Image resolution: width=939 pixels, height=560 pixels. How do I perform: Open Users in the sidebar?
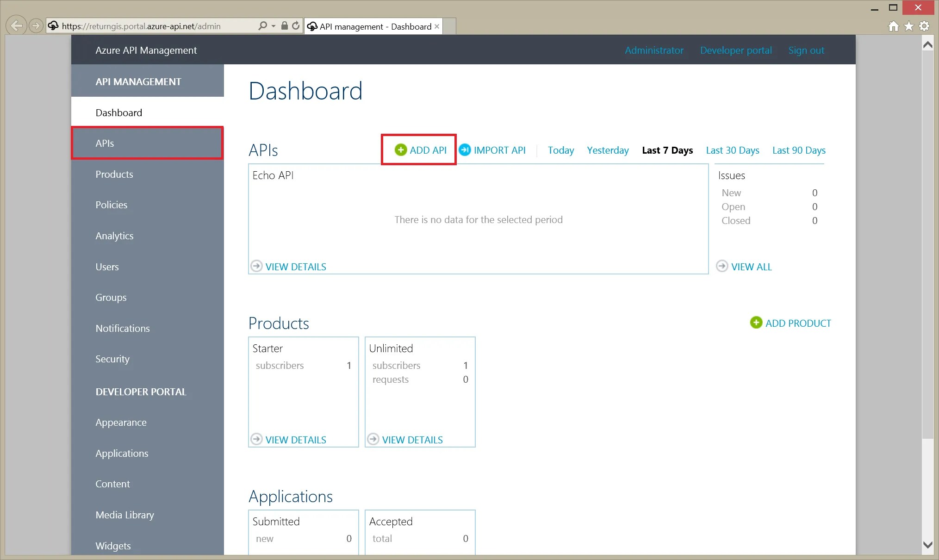[x=147, y=267]
